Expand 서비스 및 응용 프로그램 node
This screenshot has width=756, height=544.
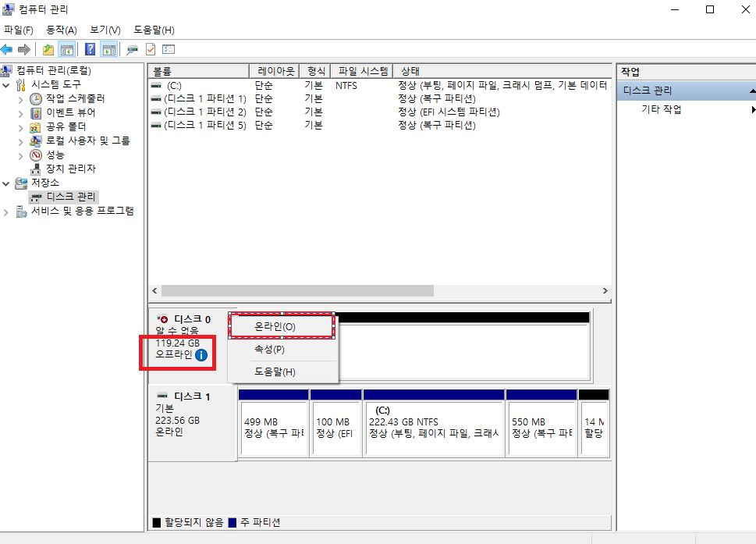pos(5,212)
